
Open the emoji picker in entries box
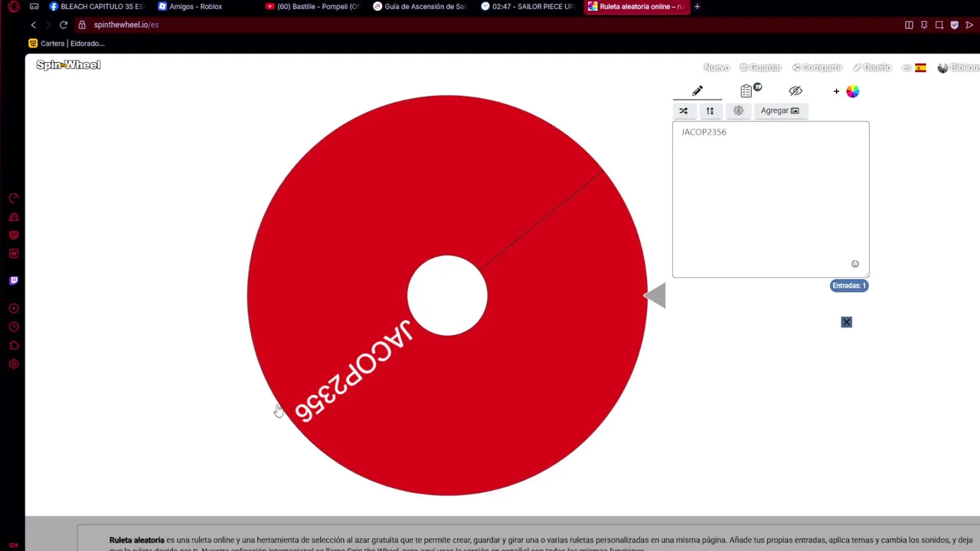[855, 264]
